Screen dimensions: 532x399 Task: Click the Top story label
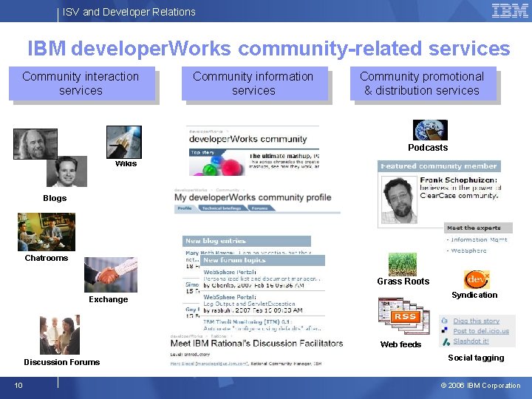pos(202,153)
